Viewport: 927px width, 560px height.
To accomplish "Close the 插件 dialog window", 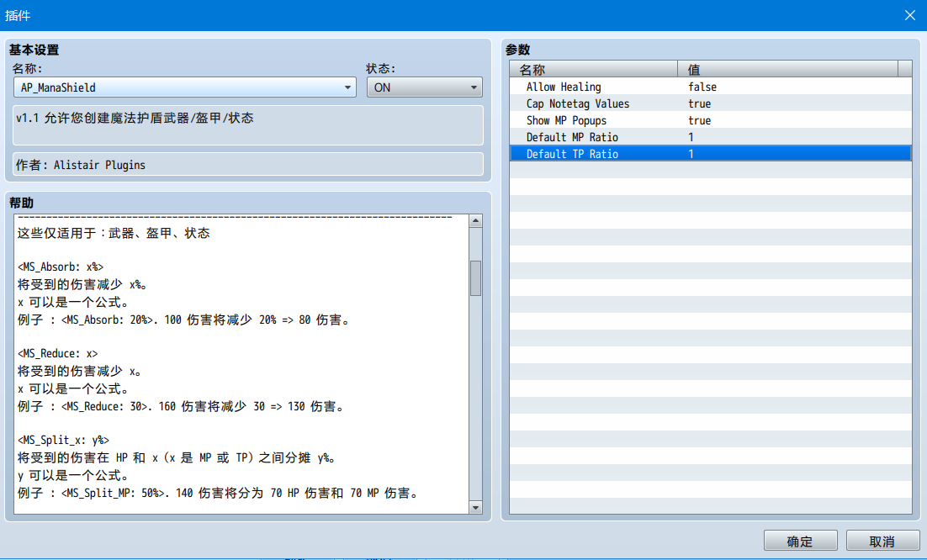I will (x=910, y=15).
